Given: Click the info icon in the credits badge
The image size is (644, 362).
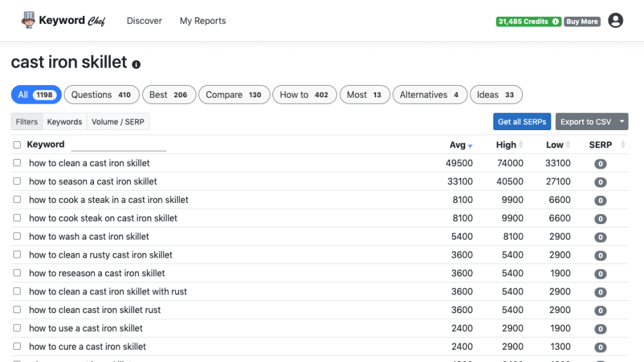Looking at the screenshot, I should [555, 21].
